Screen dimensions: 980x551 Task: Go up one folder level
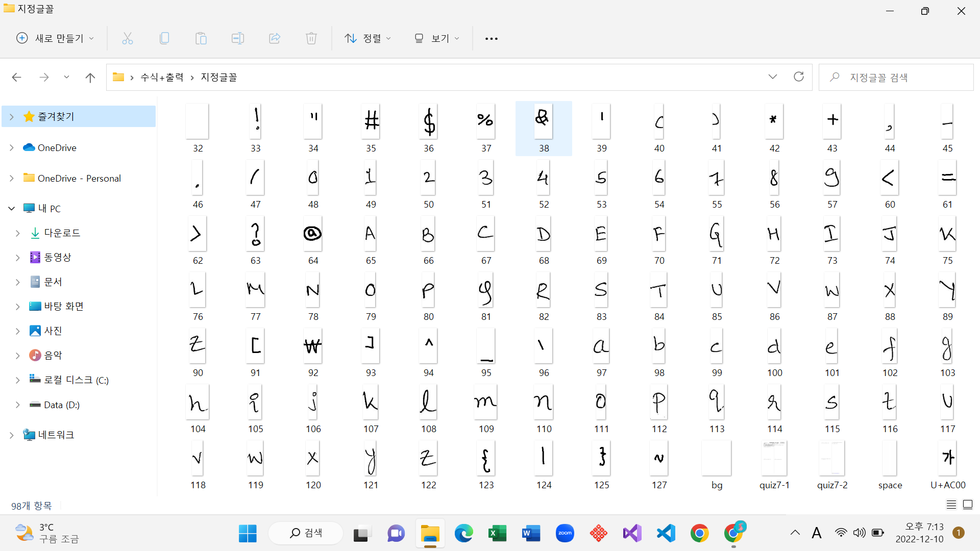[x=90, y=78]
